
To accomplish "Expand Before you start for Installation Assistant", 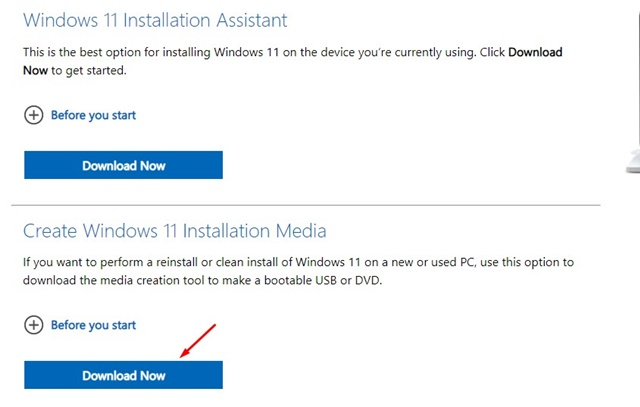I will [x=93, y=115].
